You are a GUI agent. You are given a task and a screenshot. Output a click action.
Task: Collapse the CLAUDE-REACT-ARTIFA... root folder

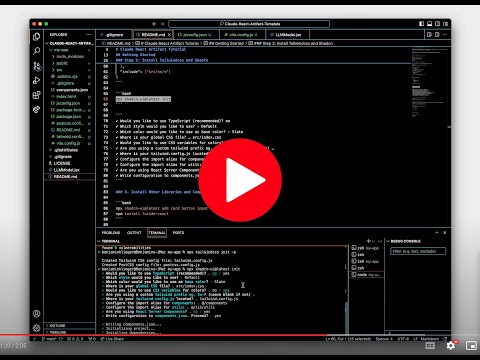(69, 43)
